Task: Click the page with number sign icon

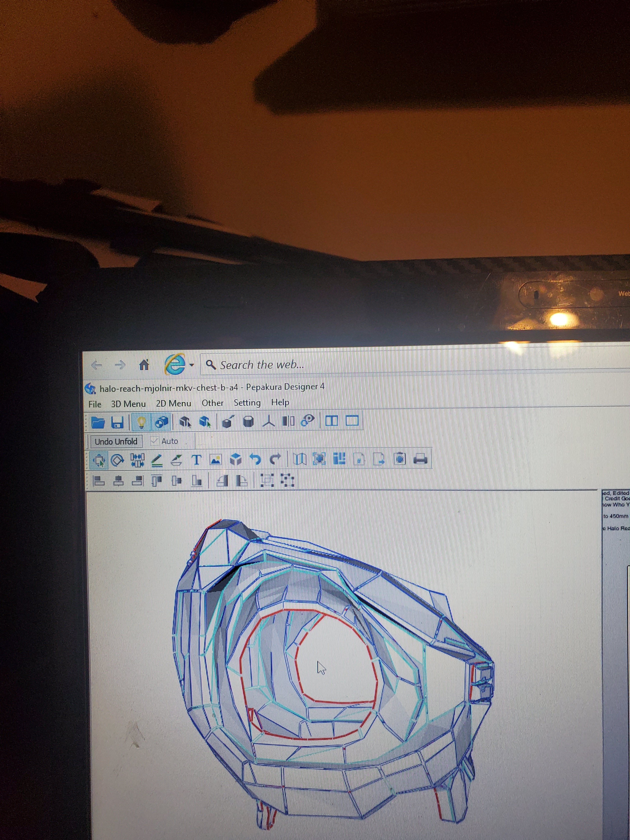Action: [359, 459]
